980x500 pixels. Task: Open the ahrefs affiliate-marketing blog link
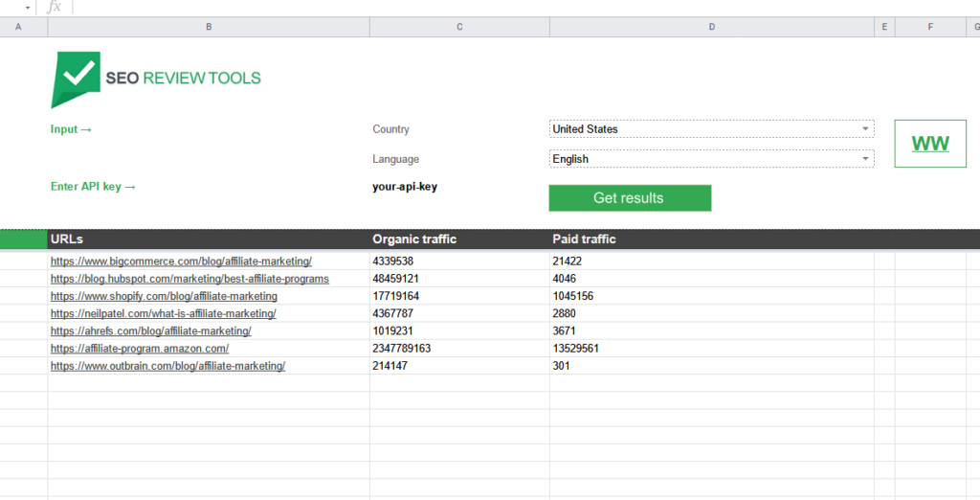[x=150, y=330]
